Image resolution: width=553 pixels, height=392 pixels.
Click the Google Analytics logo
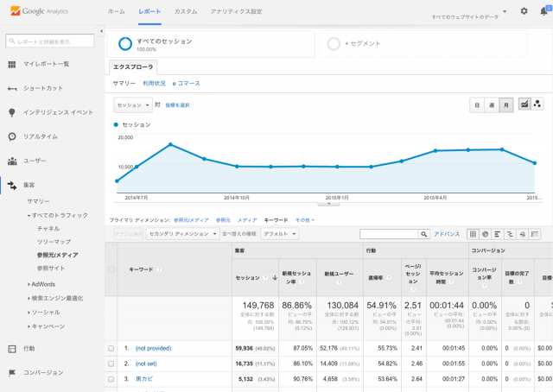pos(39,11)
